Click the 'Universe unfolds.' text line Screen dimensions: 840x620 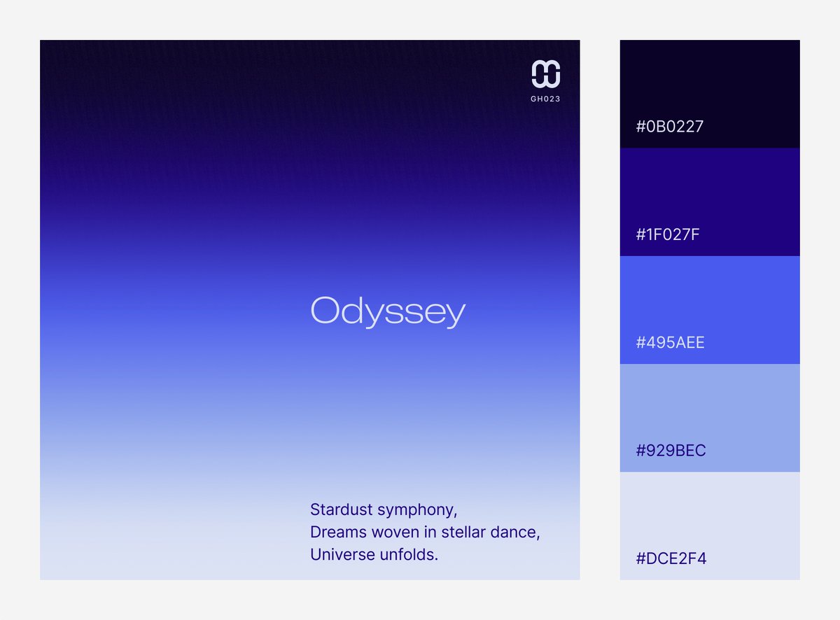pos(374,555)
